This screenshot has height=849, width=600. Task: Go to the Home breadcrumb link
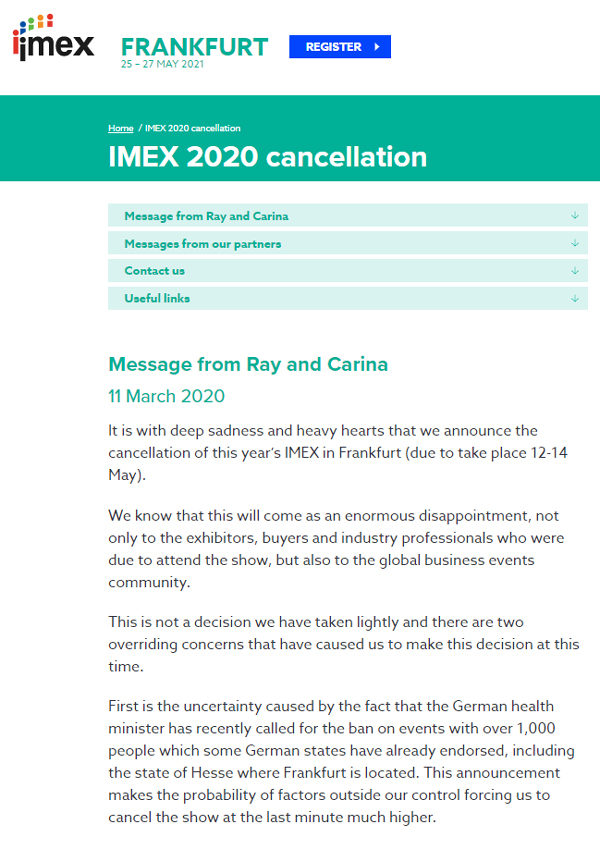[x=120, y=129]
